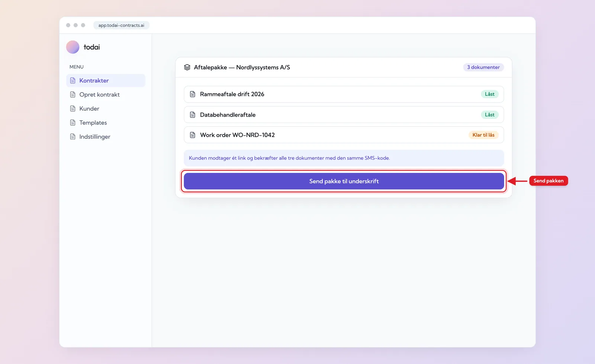Click the stacked layers icon beside Aftalepakke
Screen dimensions: 595x364
tap(187, 67)
